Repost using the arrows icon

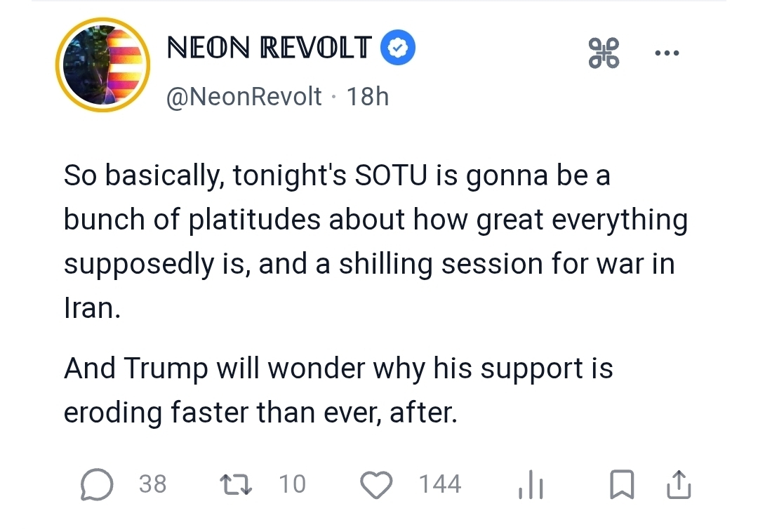click(x=236, y=484)
